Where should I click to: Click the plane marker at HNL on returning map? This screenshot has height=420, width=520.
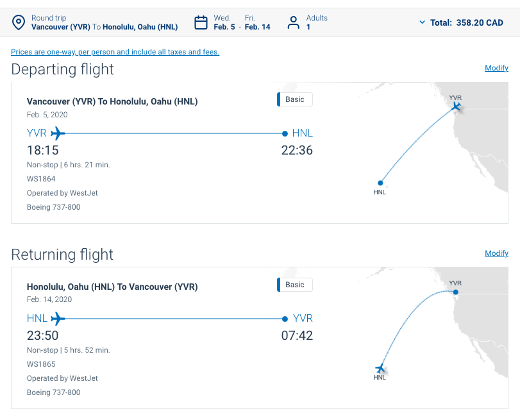coord(380,369)
